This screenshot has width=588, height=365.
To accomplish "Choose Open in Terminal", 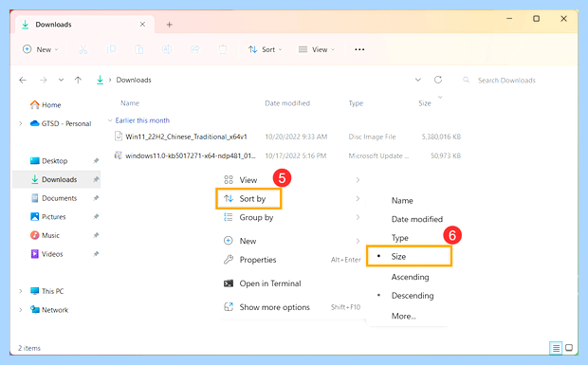I will click(292, 283).
